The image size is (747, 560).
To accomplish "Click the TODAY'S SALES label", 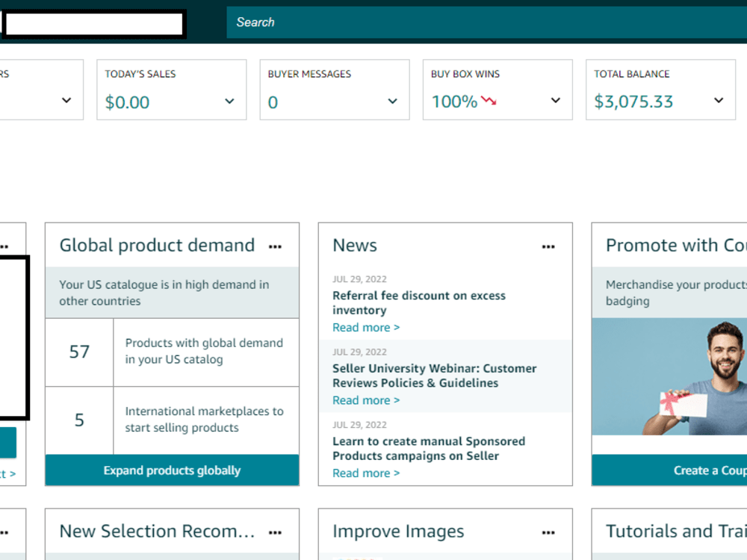I will pos(140,74).
